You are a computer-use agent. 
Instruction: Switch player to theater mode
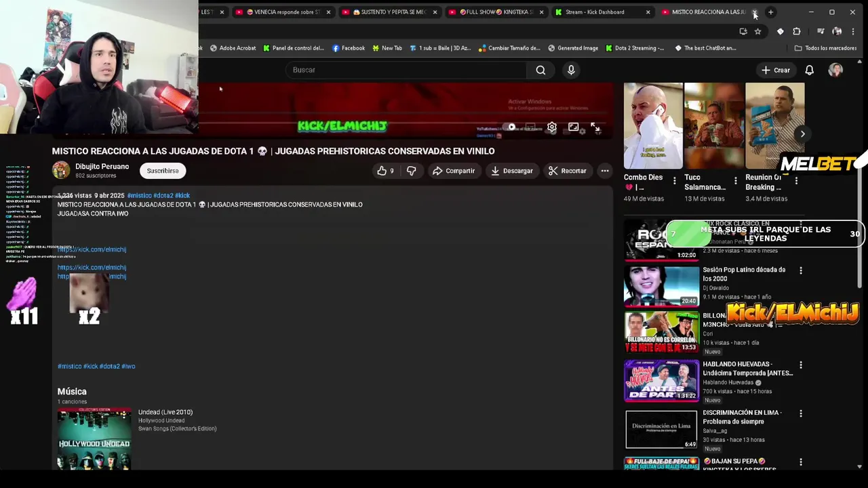click(574, 127)
